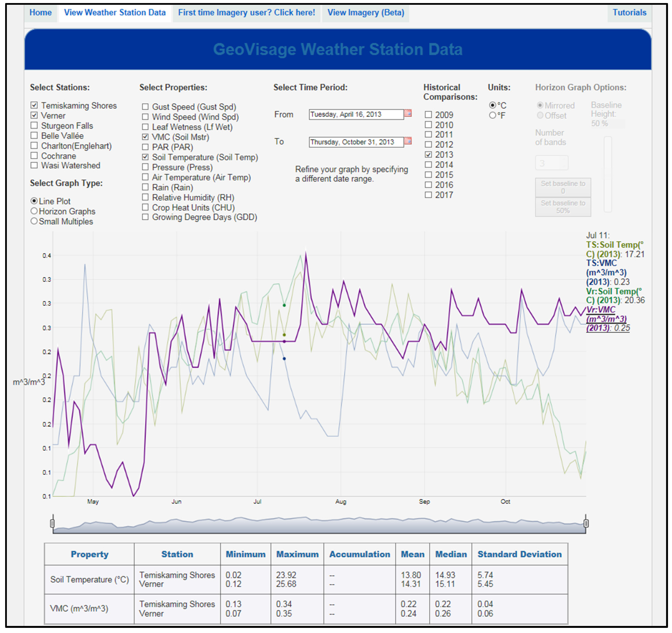The height and width of the screenshot is (633, 672).
Task: Click Set baseline to 0 button
Action: tap(563, 188)
